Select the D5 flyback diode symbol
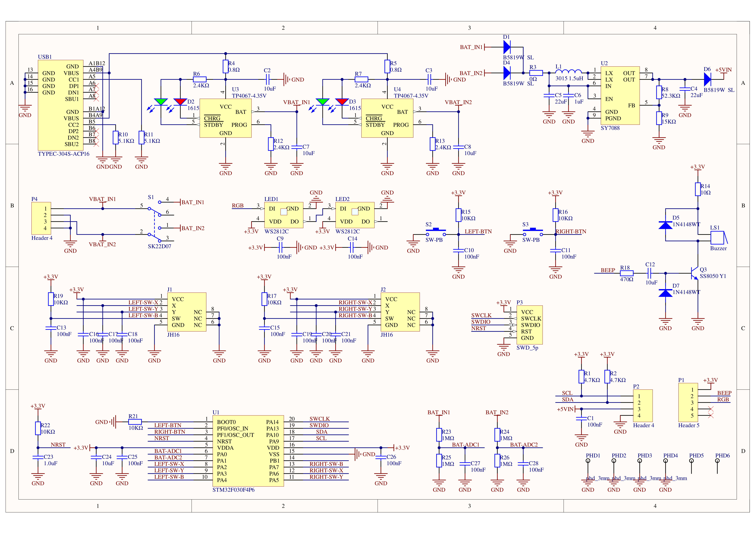756x534 pixels. click(x=665, y=225)
